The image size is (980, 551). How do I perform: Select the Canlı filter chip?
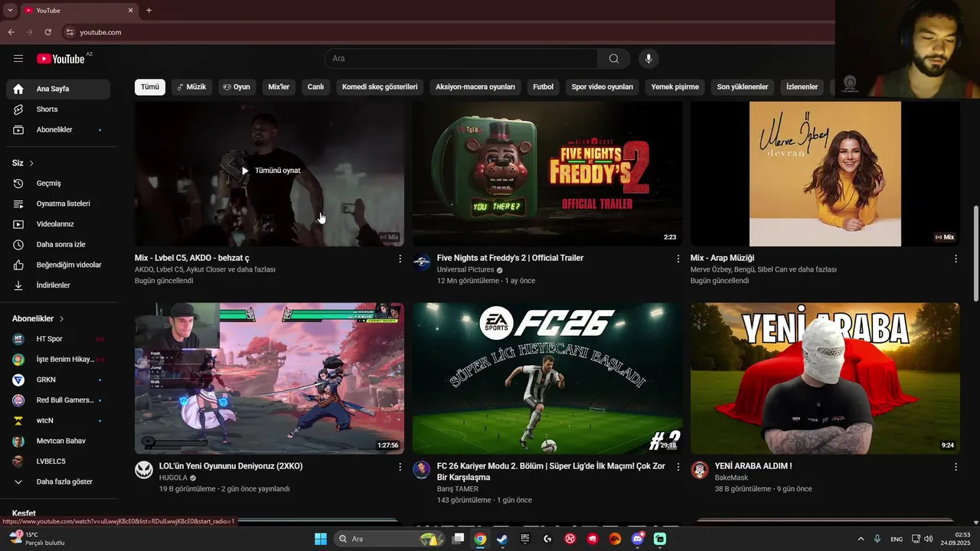[315, 87]
